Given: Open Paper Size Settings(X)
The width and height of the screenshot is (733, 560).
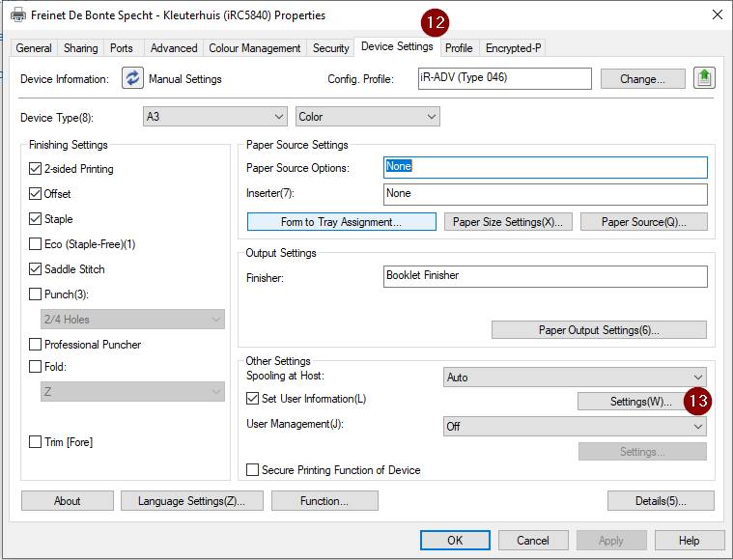Looking at the screenshot, I should pos(508,221).
